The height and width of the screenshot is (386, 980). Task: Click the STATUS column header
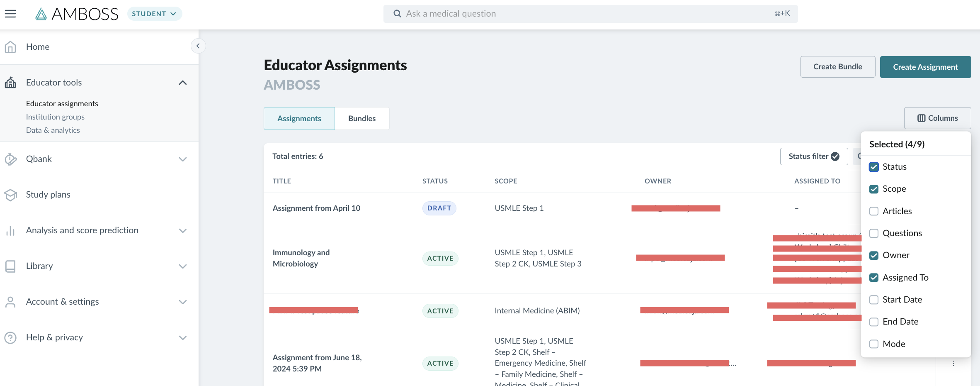tap(435, 181)
